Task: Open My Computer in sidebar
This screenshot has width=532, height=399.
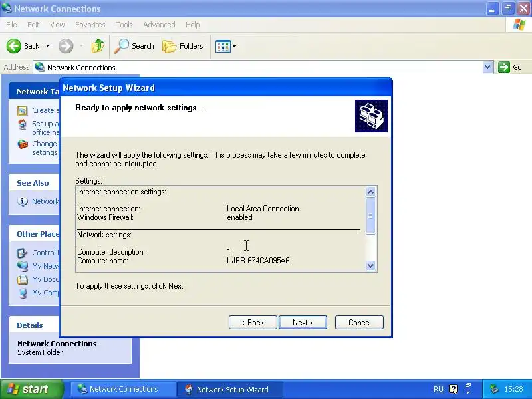Action: point(45,293)
